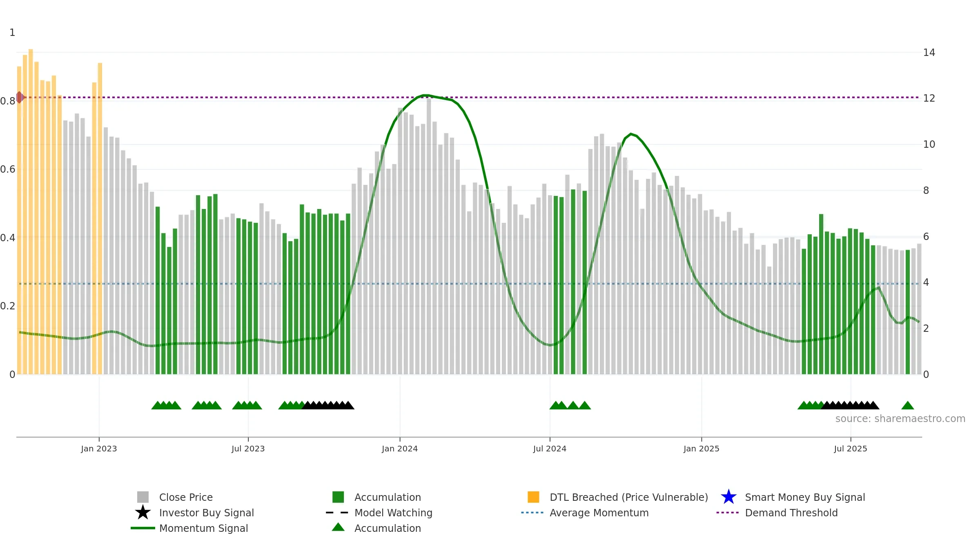Click the green Momentum Signal legend line

click(143, 528)
